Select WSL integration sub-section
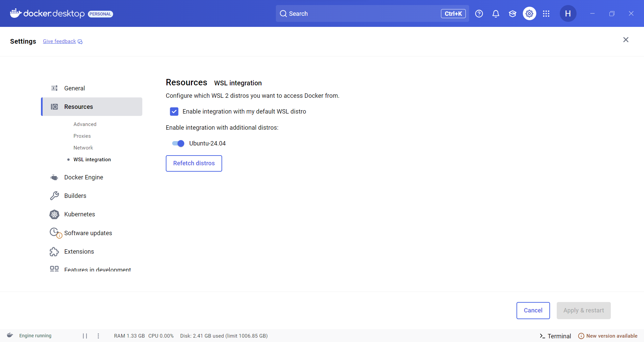 click(92, 160)
